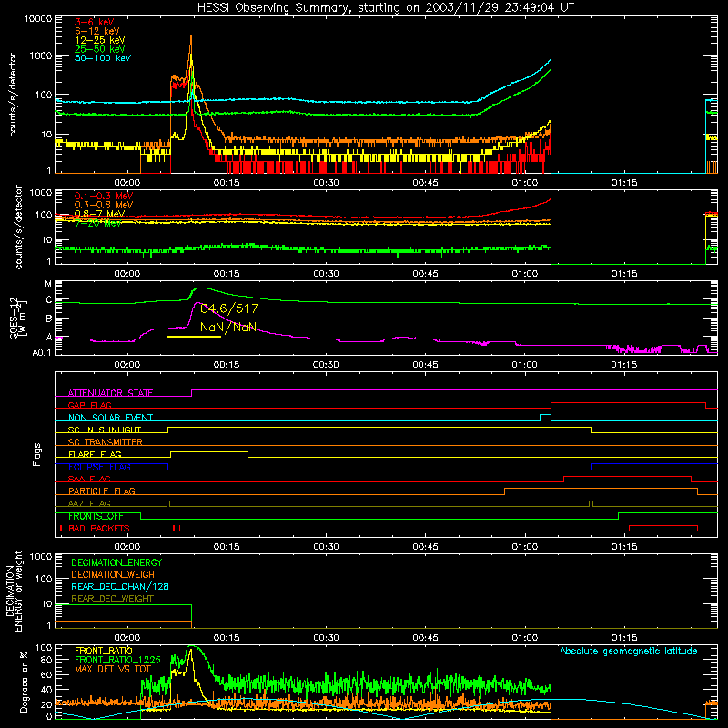Select the ATTENUATOR_STATE flag label
This screenshot has height=728, width=728.
click(x=110, y=393)
